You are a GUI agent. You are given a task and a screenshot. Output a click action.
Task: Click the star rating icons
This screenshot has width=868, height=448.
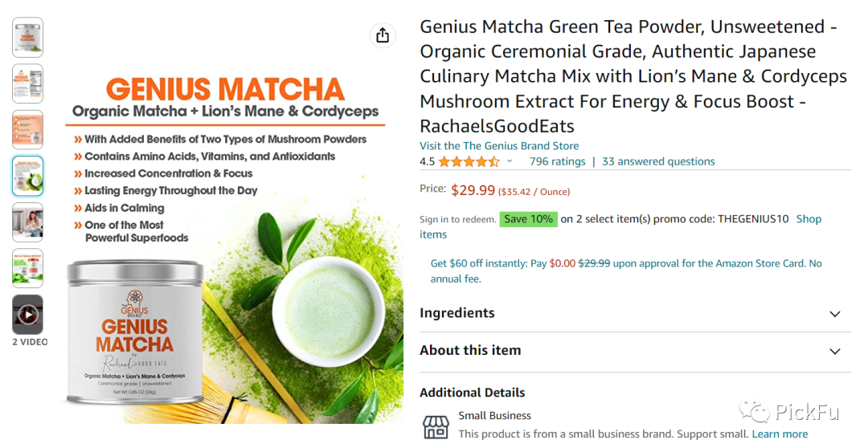click(x=469, y=161)
